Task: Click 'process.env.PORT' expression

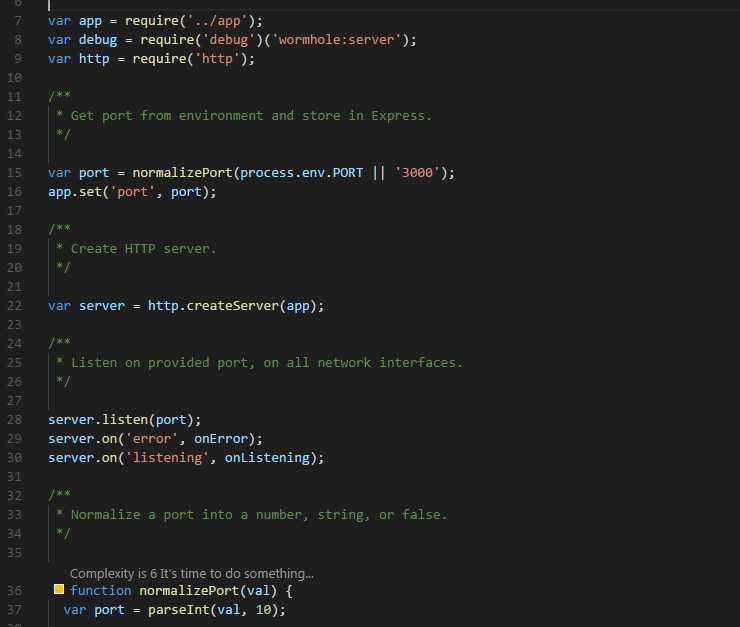Action: [x=302, y=173]
